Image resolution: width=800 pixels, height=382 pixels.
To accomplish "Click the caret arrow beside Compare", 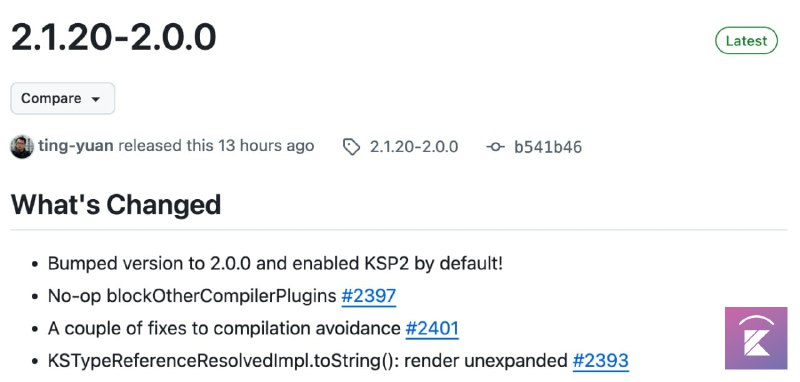I will coord(95,99).
